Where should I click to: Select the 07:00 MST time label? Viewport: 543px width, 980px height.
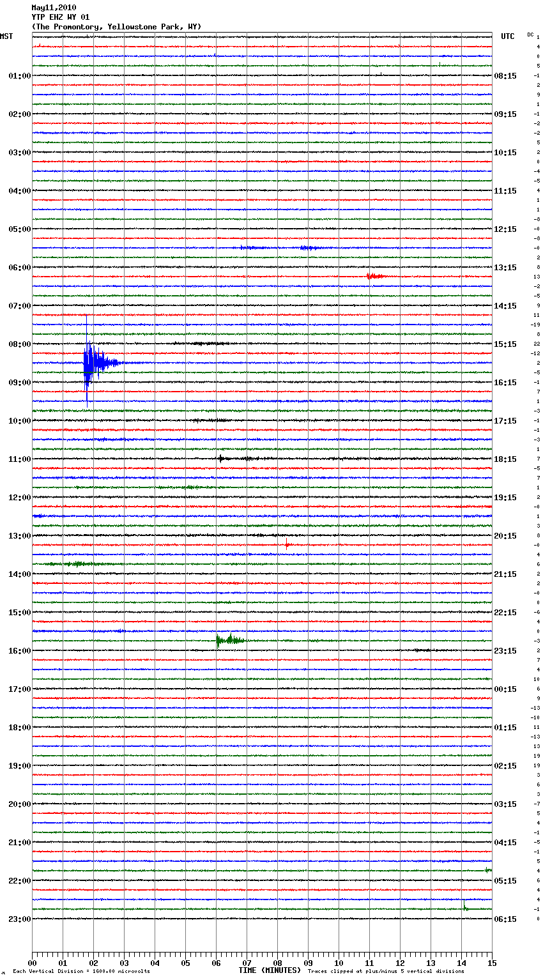pyautogui.click(x=19, y=306)
